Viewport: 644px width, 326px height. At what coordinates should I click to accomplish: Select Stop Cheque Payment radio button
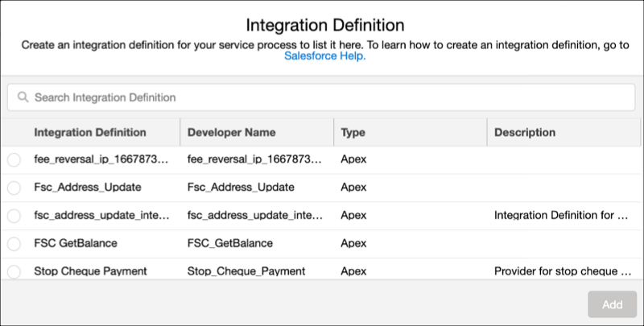[14, 271]
